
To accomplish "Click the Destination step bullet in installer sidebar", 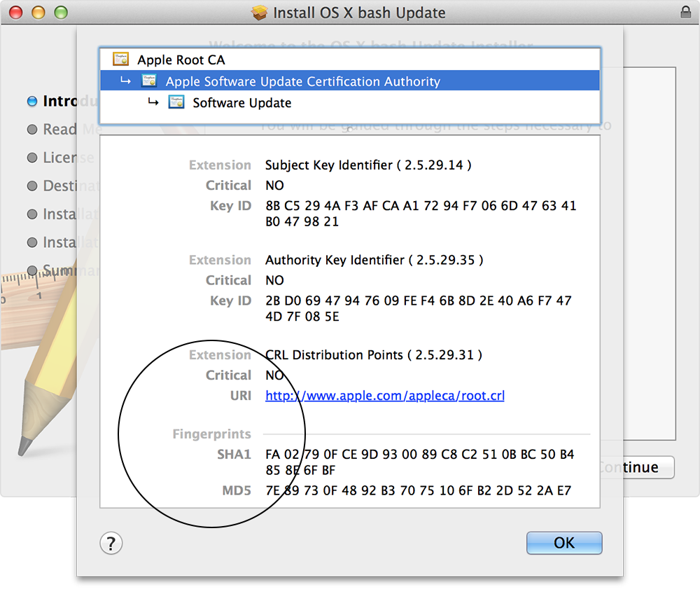I will coord(31,186).
